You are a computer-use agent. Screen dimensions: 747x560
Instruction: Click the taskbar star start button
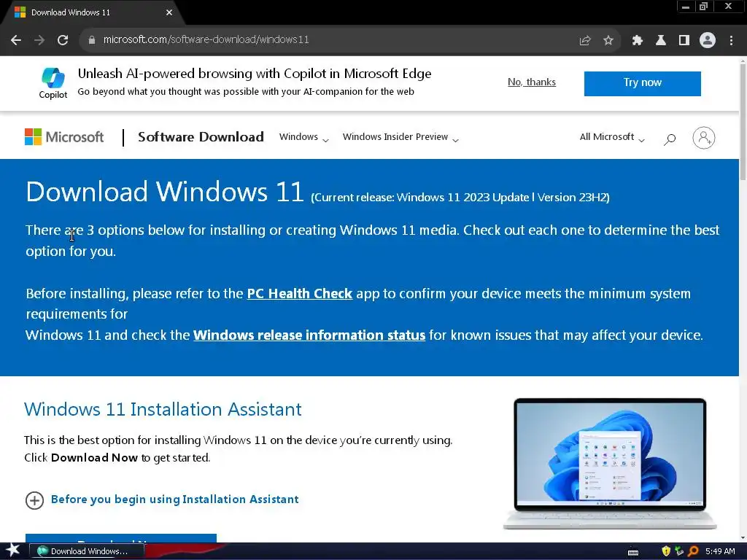tap(12, 551)
